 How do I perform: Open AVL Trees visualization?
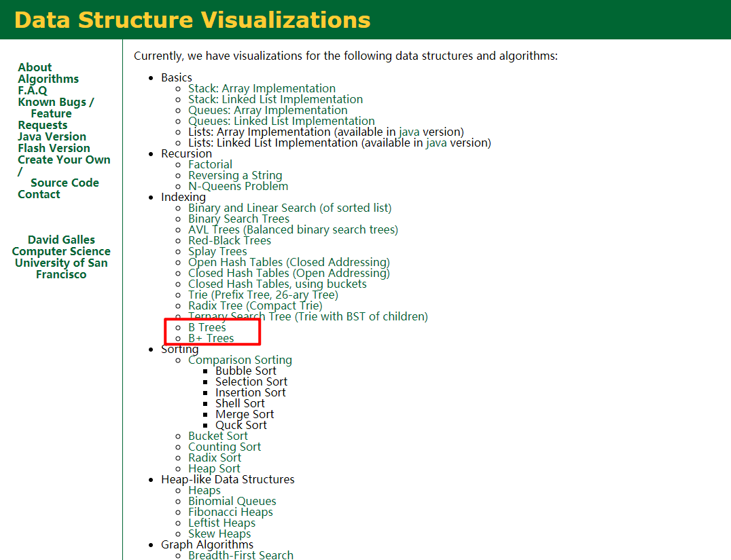tap(293, 229)
